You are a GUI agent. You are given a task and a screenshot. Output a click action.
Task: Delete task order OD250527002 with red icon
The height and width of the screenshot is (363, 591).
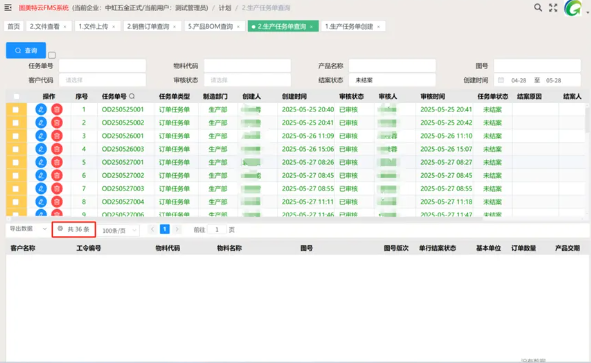(57, 175)
